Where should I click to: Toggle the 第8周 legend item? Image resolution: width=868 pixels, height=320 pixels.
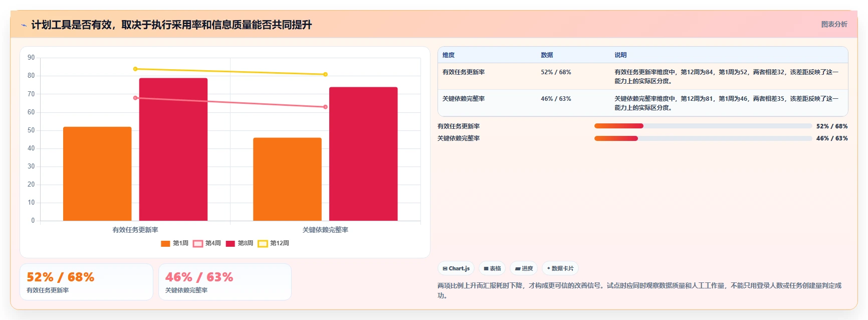240,243
